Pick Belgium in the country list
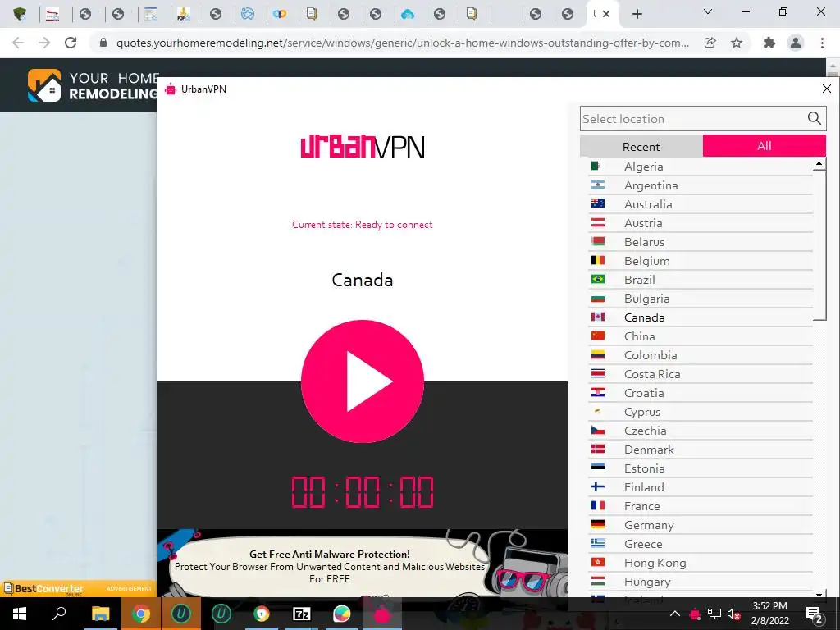Screen dimensions: 840x630 coord(701,261)
